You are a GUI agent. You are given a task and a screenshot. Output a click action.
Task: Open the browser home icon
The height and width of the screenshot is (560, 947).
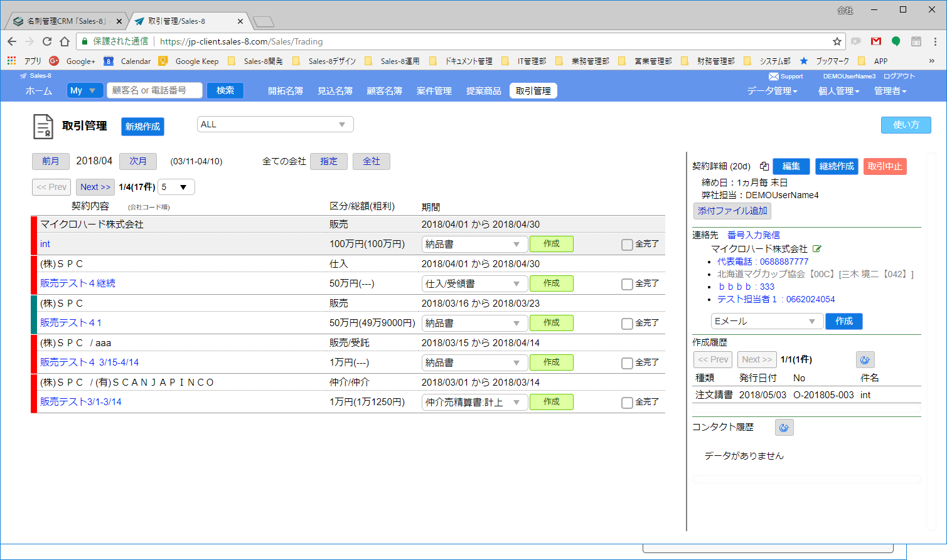click(x=65, y=41)
